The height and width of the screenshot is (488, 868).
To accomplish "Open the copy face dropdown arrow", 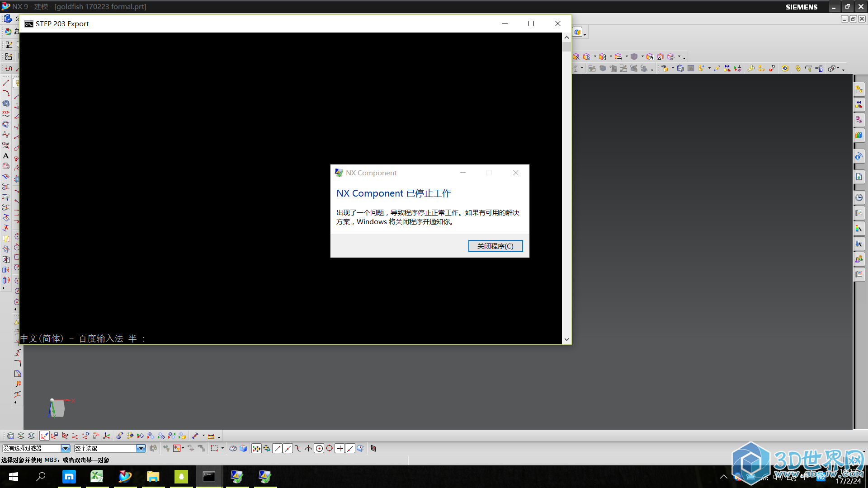I will tap(595, 56).
